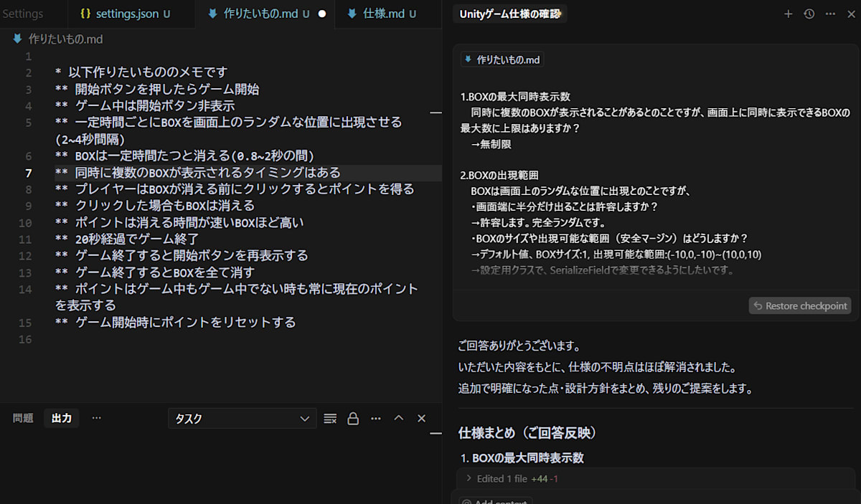Select the 作りたいもの.md editor tab
The width and height of the screenshot is (861, 504).
[x=265, y=14]
